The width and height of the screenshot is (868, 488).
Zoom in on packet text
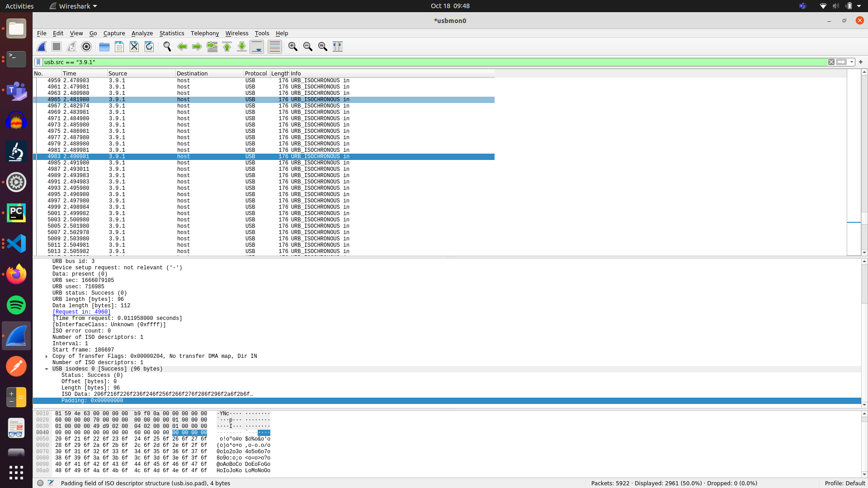coord(293,47)
